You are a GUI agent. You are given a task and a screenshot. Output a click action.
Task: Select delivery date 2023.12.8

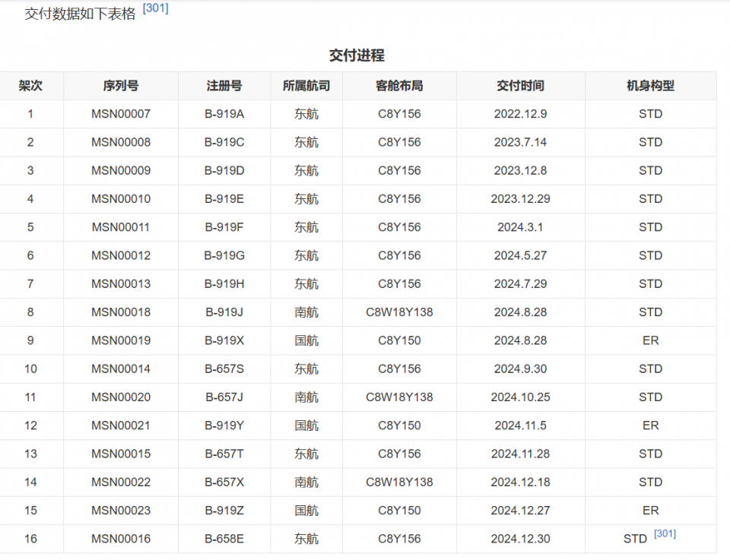[520, 171]
